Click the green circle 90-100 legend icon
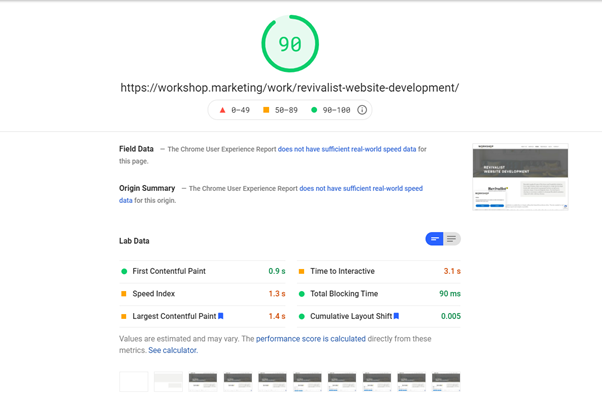The image size is (602, 398). (314, 110)
